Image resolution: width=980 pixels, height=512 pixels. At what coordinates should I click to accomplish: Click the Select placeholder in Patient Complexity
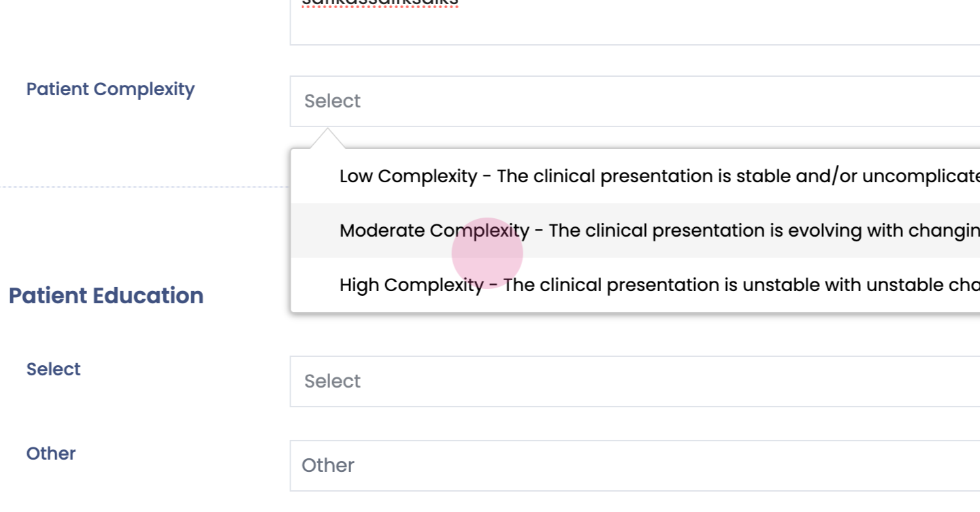(x=332, y=101)
